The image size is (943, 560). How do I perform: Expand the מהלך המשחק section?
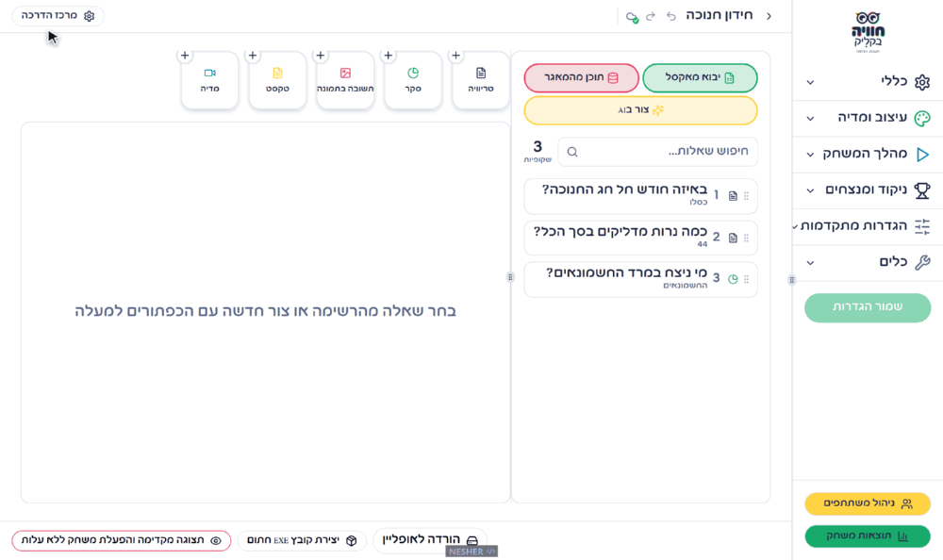click(x=868, y=154)
